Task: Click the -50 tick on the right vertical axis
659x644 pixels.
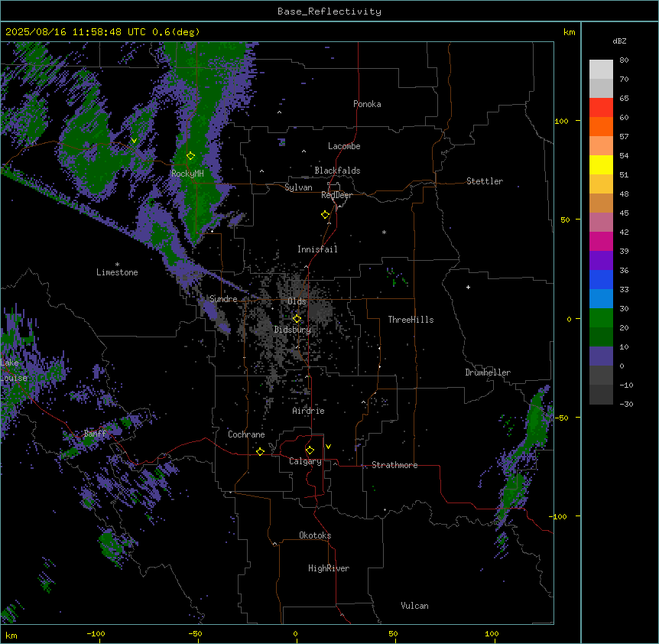Action: (x=561, y=418)
